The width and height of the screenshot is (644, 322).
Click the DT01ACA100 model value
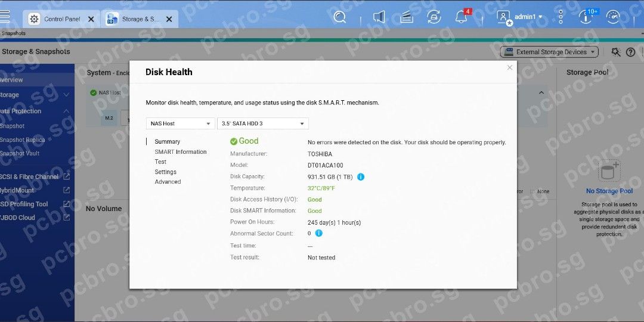point(326,166)
